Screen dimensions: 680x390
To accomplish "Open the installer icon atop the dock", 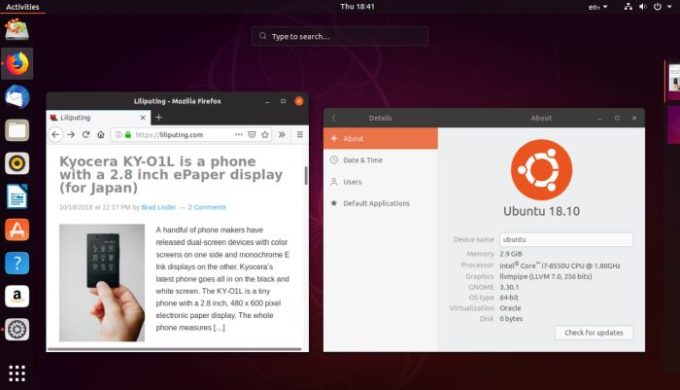I will (17, 29).
